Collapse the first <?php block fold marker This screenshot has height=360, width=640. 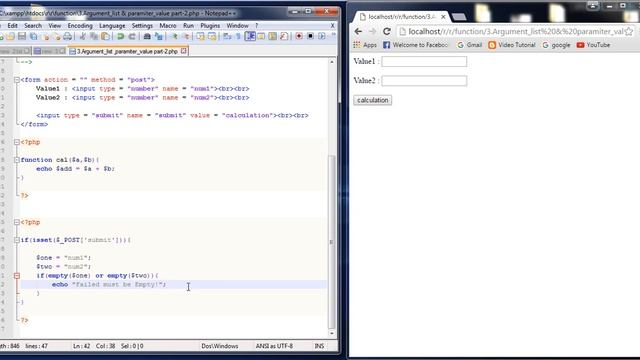click(x=17, y=142)
